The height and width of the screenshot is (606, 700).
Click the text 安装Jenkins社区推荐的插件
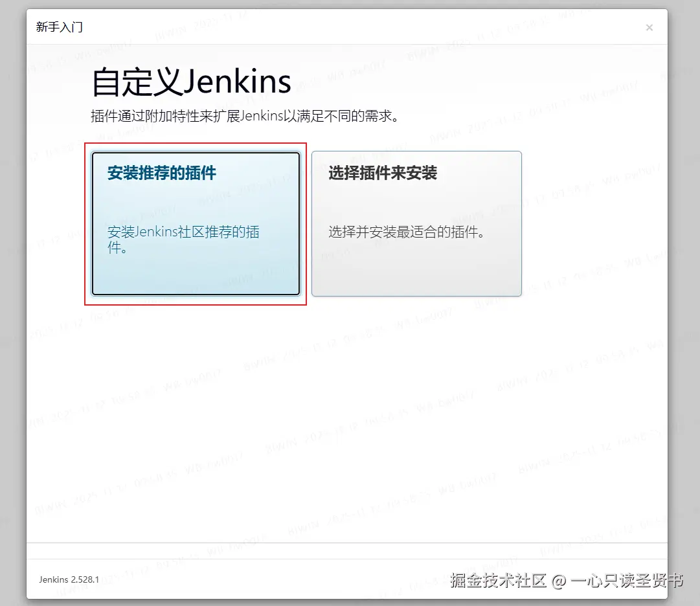(183, 239)
